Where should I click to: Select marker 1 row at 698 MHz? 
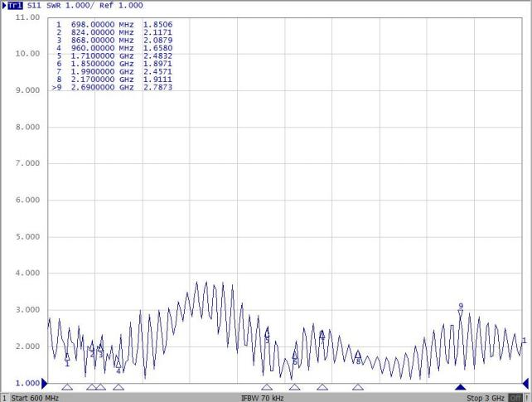(114, 24)
